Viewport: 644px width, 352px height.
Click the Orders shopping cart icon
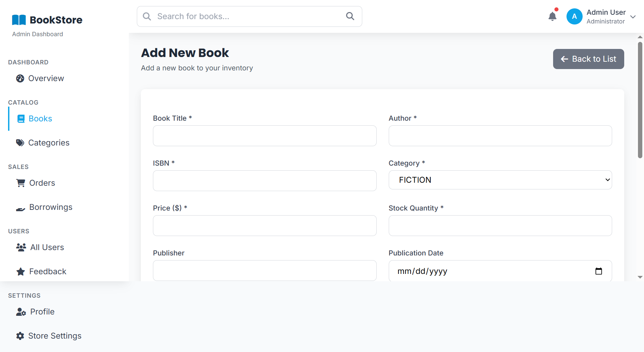point(21,183)
